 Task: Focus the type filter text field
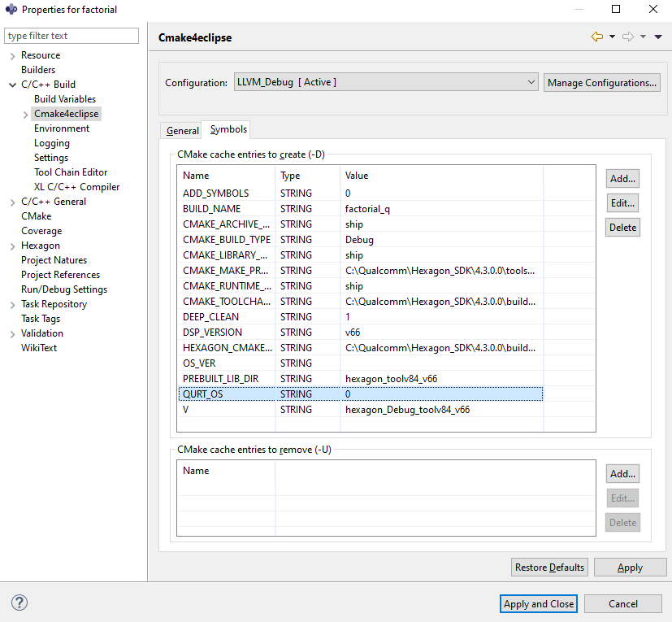72,36
